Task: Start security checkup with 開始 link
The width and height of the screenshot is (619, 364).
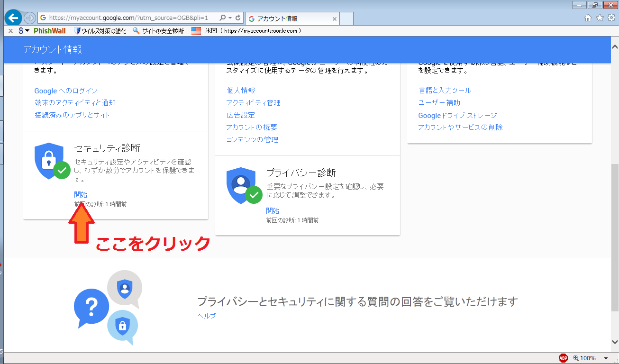Action: [x=81, y=194]
